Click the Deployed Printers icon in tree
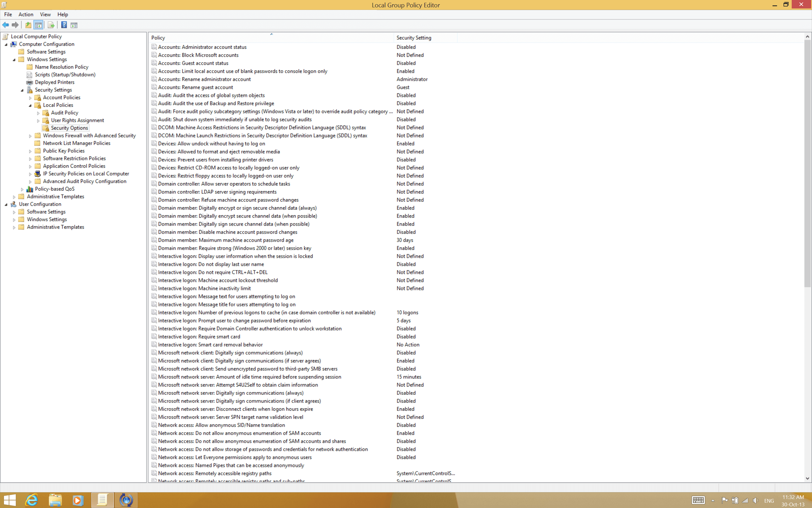 pos(30,82)
